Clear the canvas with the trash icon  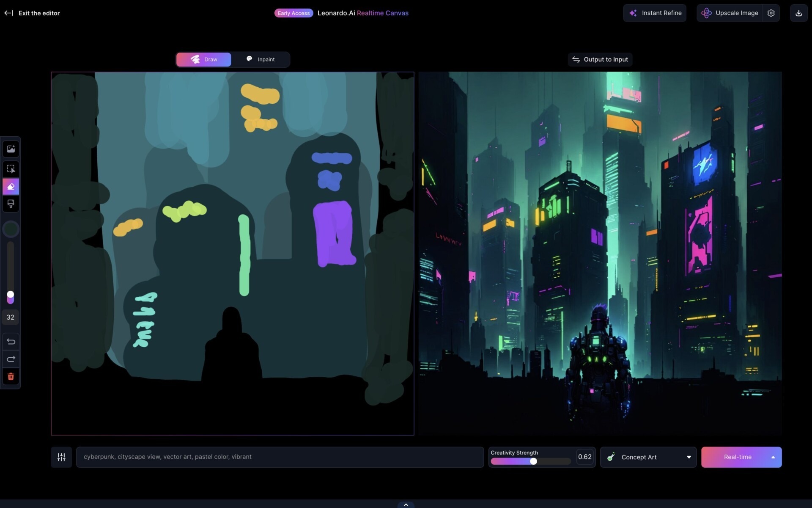(x=11, y=376)
